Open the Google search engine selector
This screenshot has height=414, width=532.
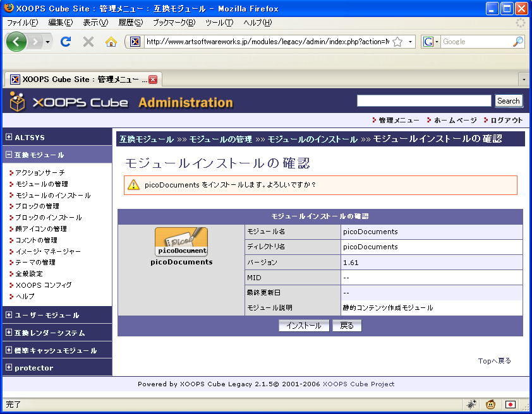tap(430, 42)
